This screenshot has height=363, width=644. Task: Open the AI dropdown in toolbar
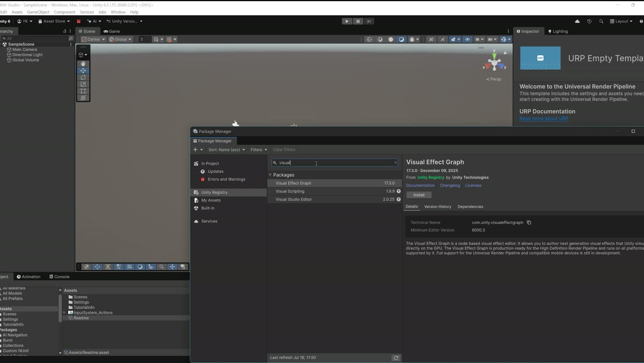94,21
